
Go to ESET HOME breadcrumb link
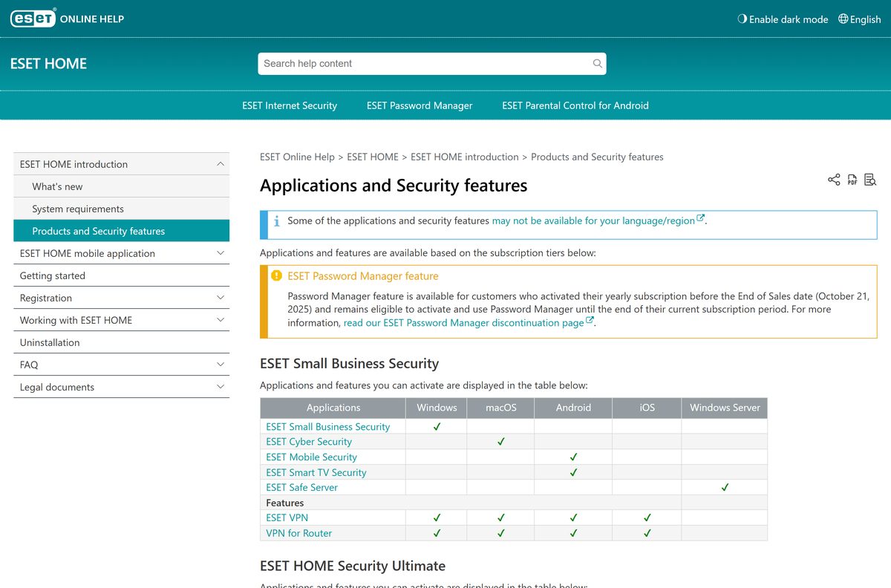373,157
